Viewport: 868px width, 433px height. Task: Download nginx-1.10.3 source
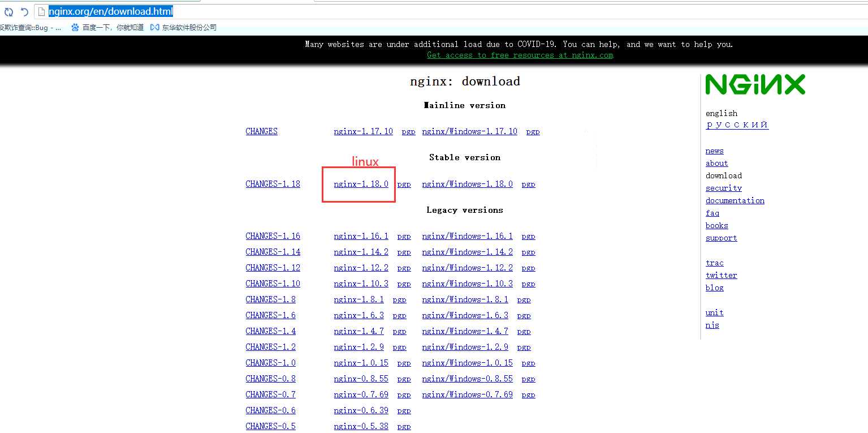(x=361, y=284)
